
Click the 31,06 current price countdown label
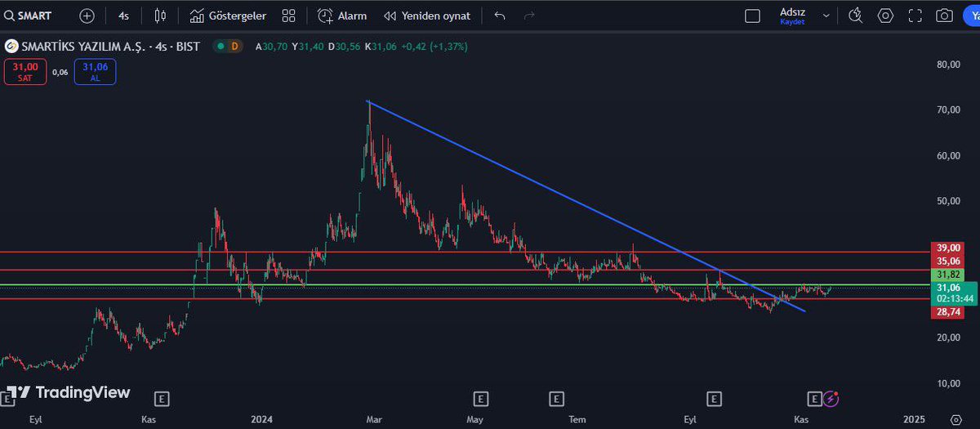click(x=954, y=293)
